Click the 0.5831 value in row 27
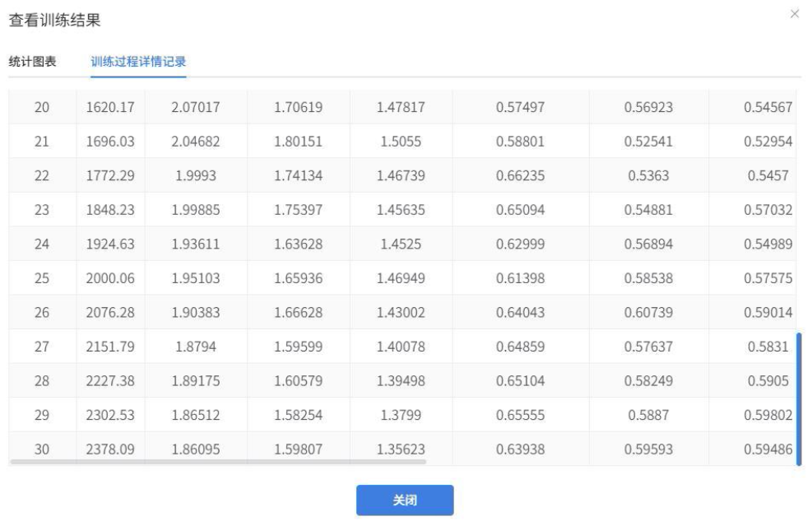The width and height of the screenshot is (812, 526). coord(768,347)
